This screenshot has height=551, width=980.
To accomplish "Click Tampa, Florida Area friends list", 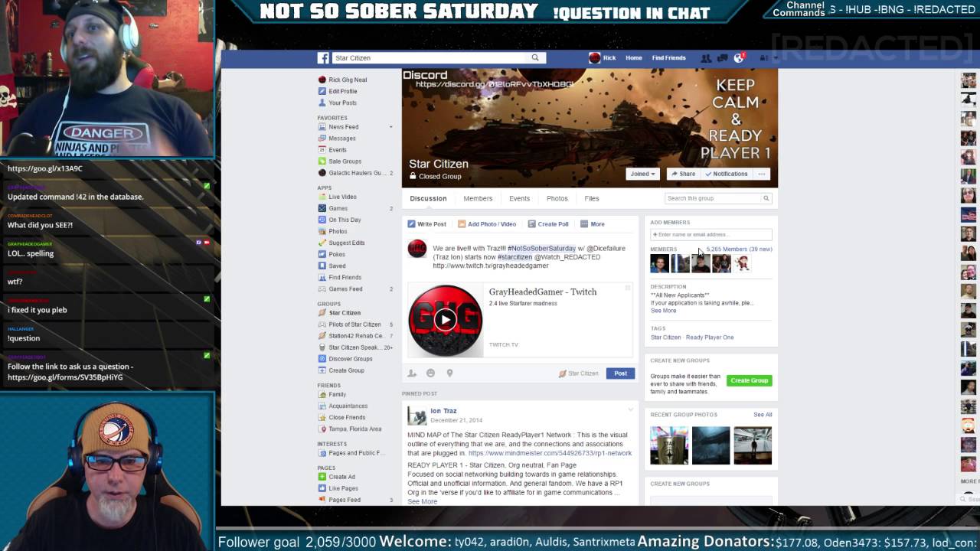I will pos(354,429).
